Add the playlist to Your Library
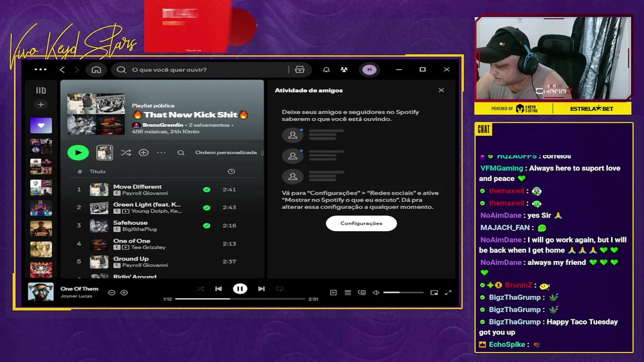The image size is (644, 362). [x=143, y=152]
